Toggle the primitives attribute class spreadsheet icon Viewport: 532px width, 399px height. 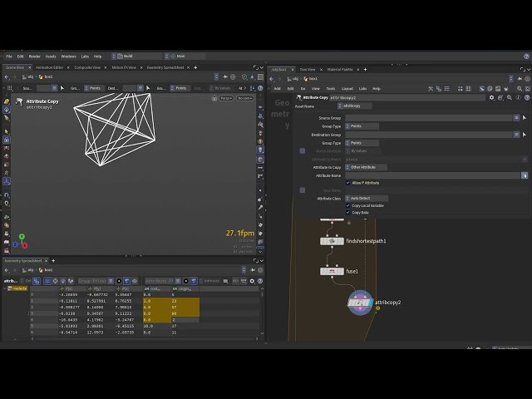(x=63, y=281)
